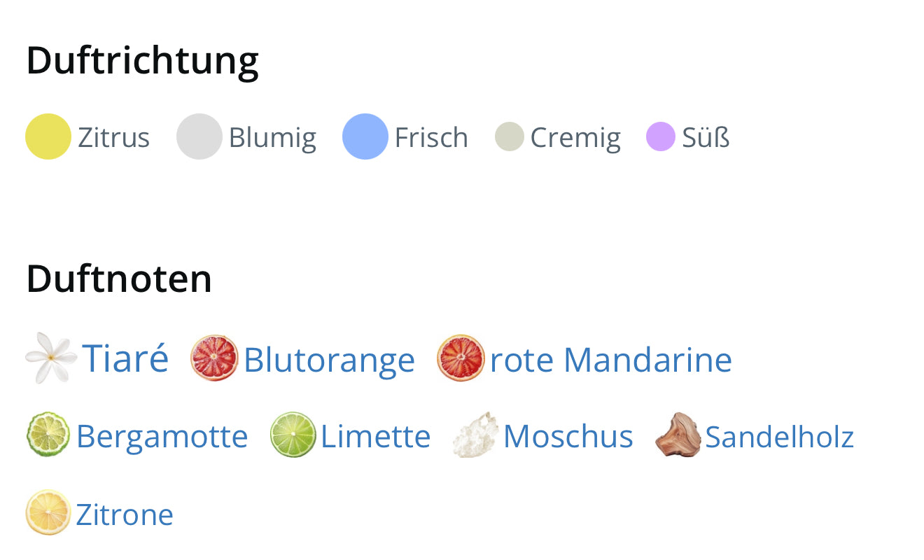This screenshot has width=924, height=560.
Task: Open the Blutorange note link
Action: [x=329, y=360]
